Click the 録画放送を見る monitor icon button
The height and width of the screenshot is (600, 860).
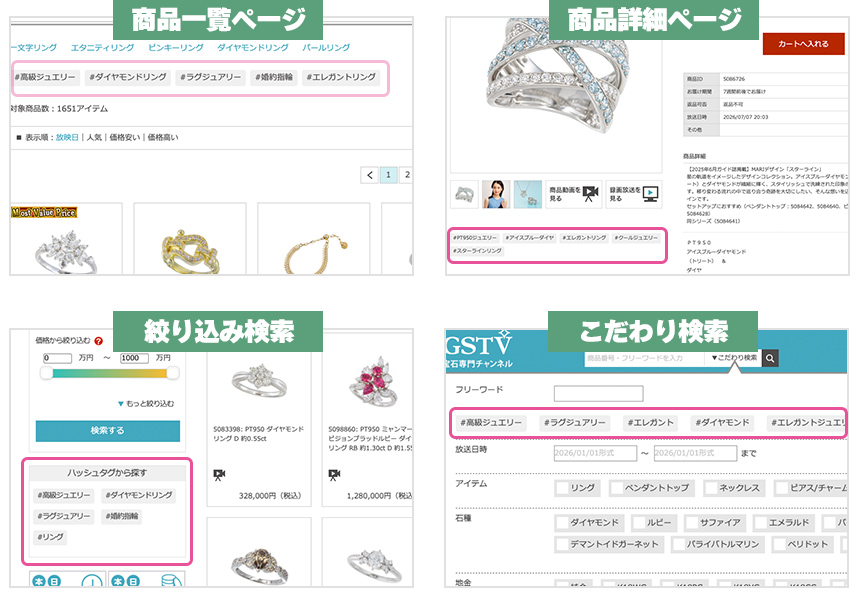point(634,194)
